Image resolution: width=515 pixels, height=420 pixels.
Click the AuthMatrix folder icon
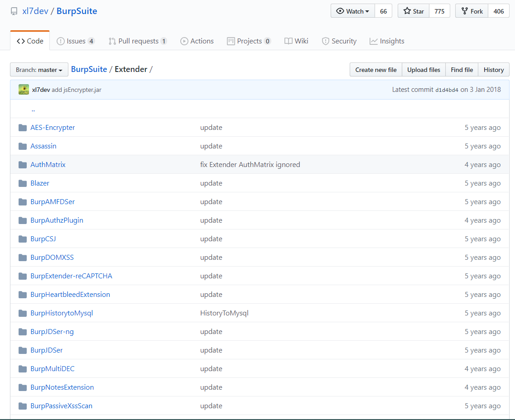tap(23, 165)
